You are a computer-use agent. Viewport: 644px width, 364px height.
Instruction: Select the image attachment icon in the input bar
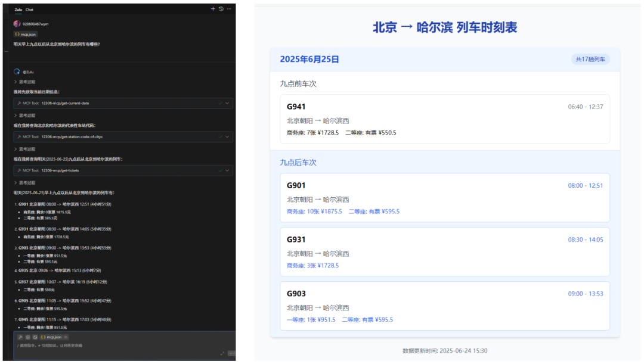35,337
